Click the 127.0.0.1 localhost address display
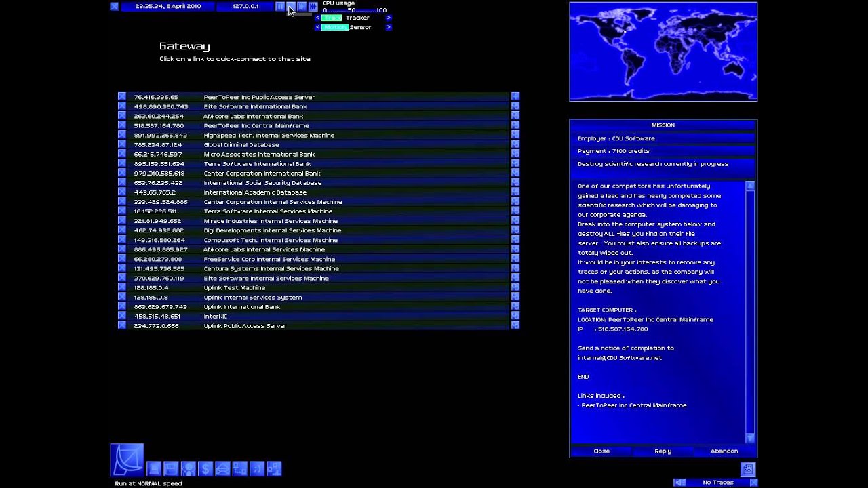 pyautogui.click(x=245, y=6)
